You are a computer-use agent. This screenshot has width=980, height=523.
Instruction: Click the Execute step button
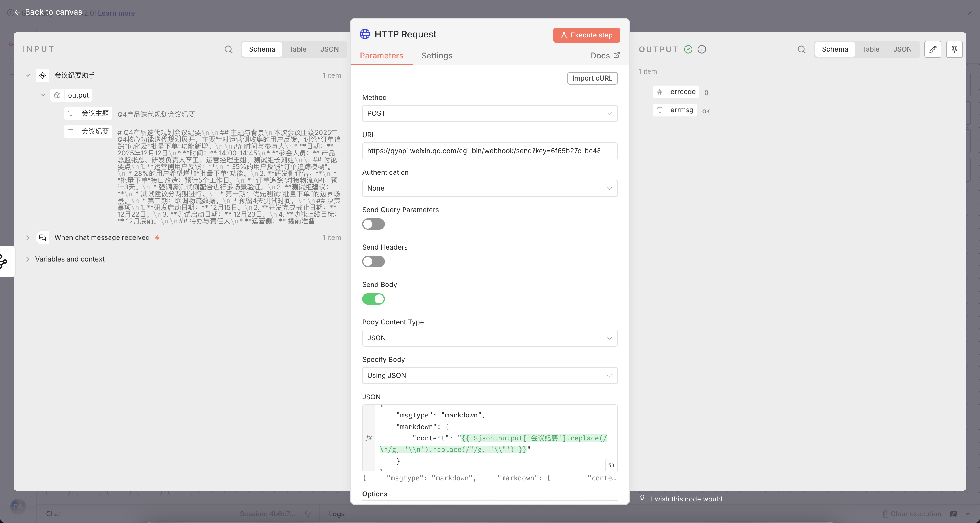pos(586,35)
